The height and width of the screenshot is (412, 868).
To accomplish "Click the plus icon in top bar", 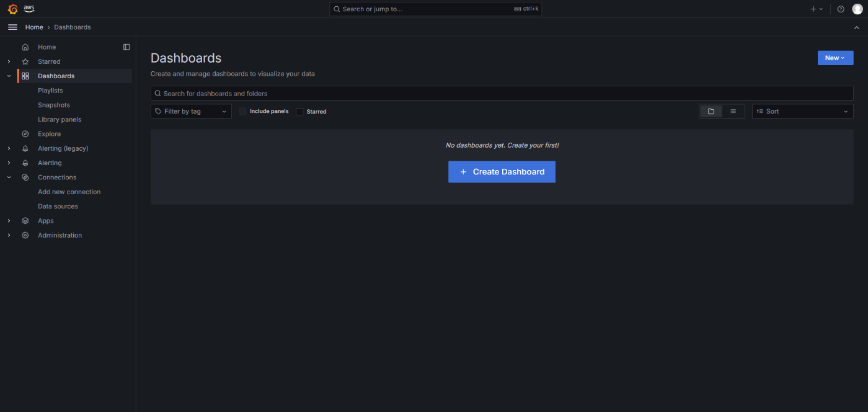I will coord(813,9).
